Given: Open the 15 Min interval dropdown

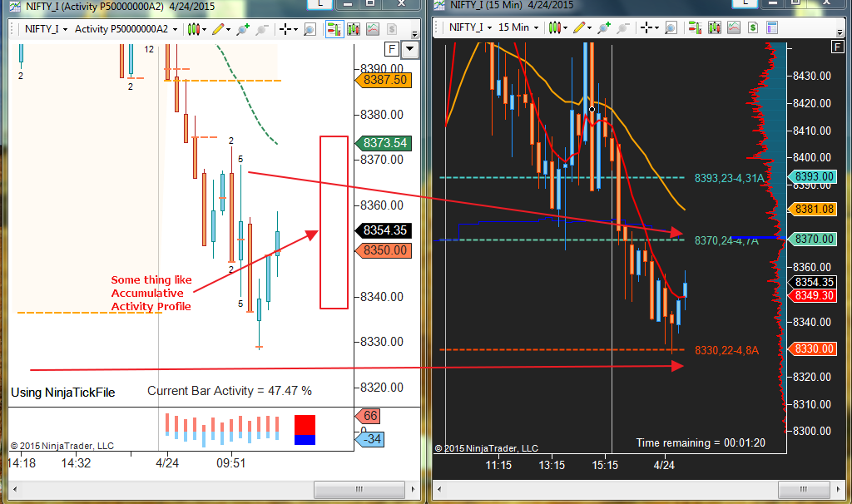Looking at the screenshot, I should (x=518, y=27).
